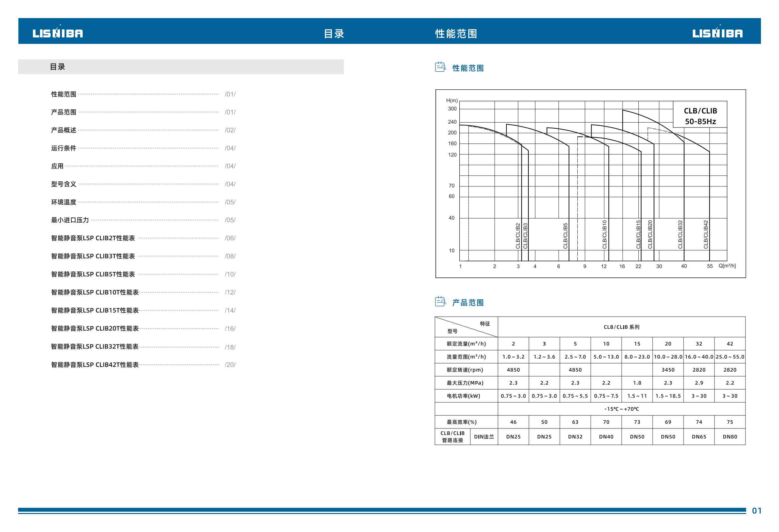Image resolution: width=779 pixels, height=532 pixels.
Task: Click the CLB/CLIB 50-85Hz chart legend box
Action: [700, 116]
